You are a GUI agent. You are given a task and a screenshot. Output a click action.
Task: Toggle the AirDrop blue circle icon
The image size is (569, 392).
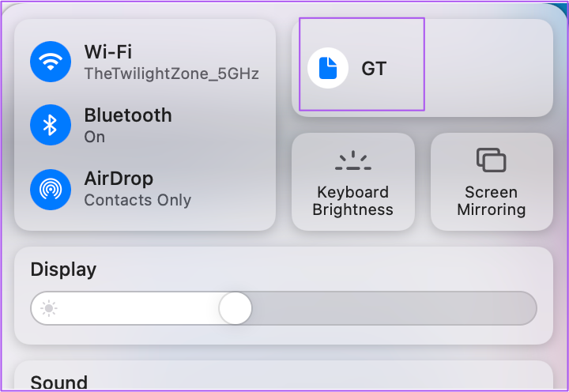point(51,190)
